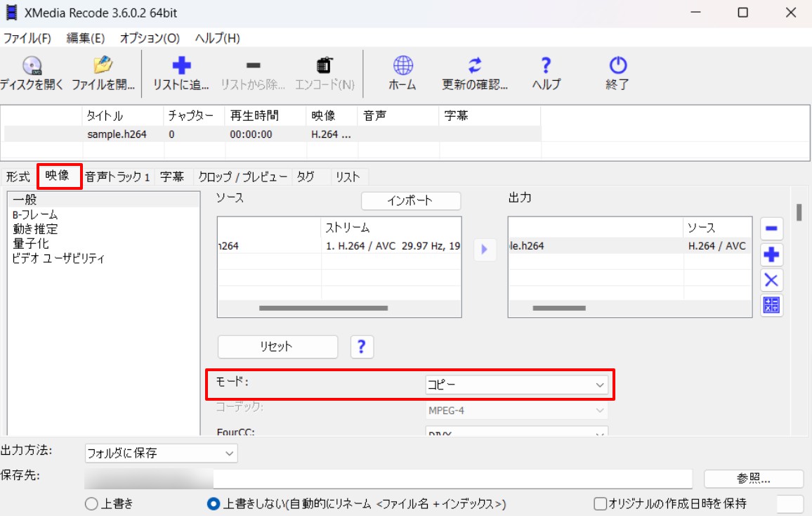Switch to the 映像 tab
Screen dimensions: 812x516
pyautogui.click(x=58, y=176)
